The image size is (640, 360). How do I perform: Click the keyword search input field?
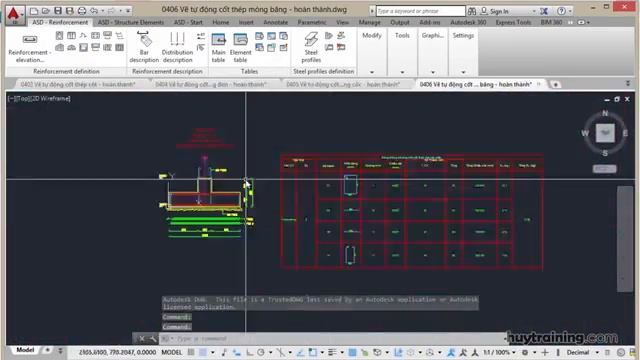[x=420, y=11]
